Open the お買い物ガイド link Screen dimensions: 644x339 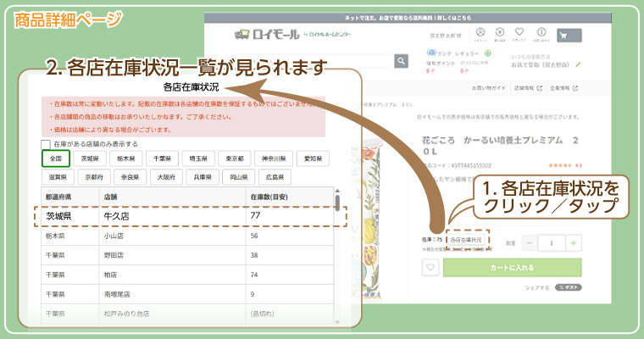[x=488, y=88]
